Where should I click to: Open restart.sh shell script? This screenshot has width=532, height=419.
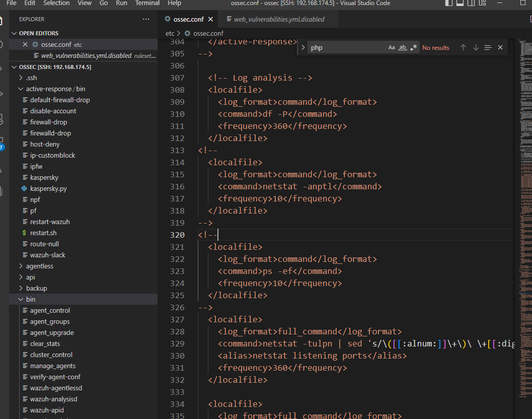tap(43, 233)
